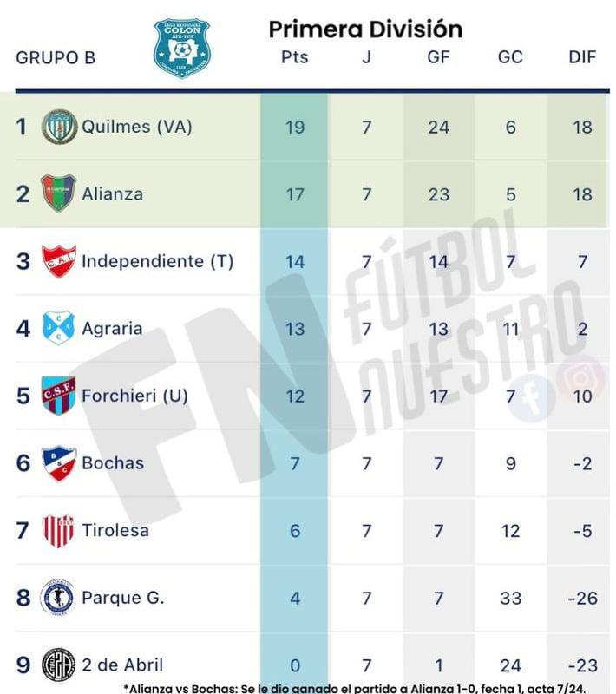Select the DIF column header

[582, 57]
